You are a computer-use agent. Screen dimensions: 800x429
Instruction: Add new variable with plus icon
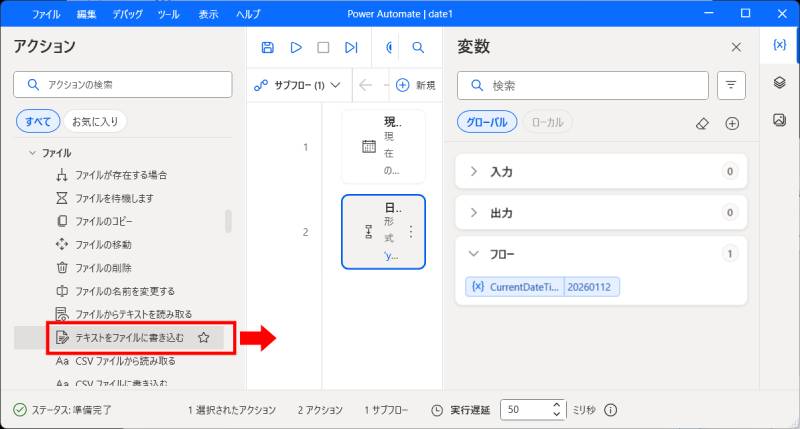tap(732, 123)
